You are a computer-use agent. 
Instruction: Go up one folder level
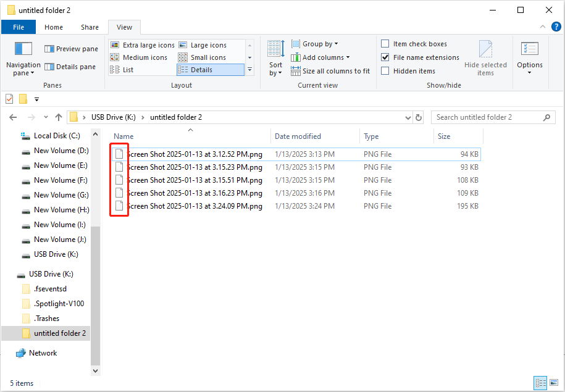(x=59, y=117)
